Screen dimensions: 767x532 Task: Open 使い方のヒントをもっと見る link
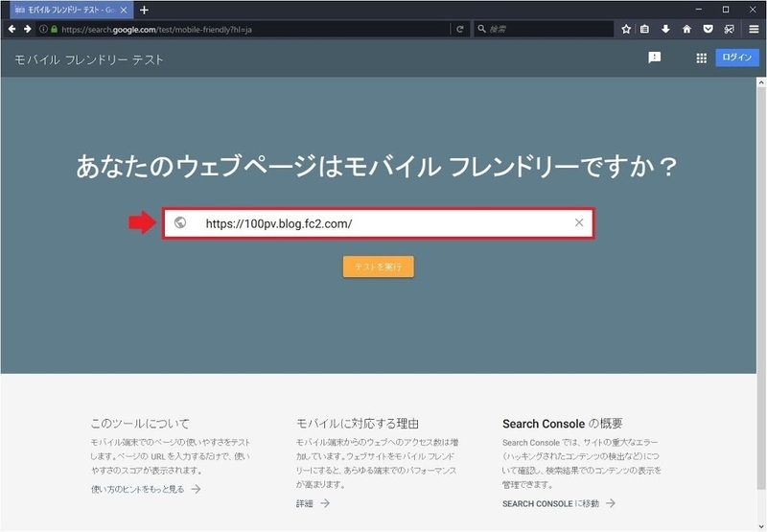(146, 489)
